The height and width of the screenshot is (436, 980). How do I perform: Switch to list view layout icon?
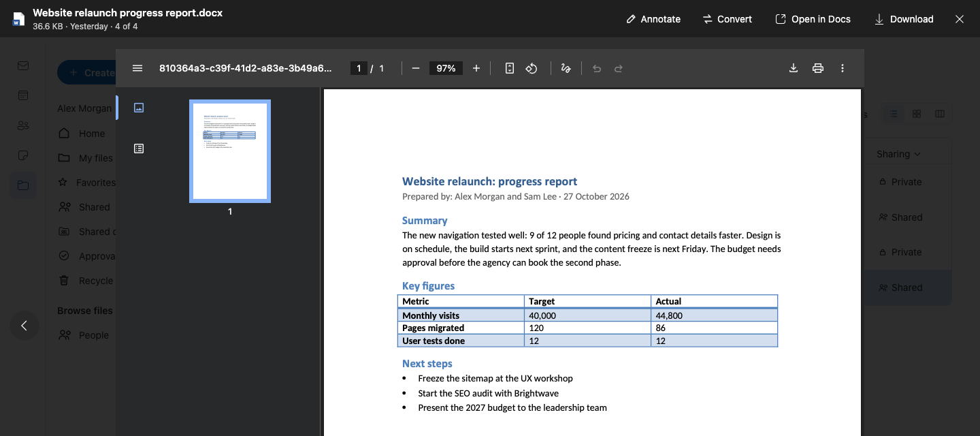click(x=894, y=114)
